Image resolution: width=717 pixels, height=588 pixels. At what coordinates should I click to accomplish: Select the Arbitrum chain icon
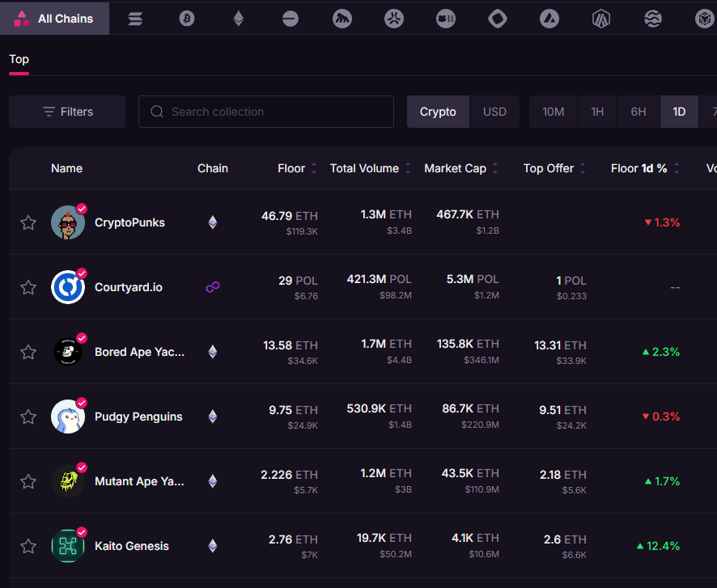point(601,19)
